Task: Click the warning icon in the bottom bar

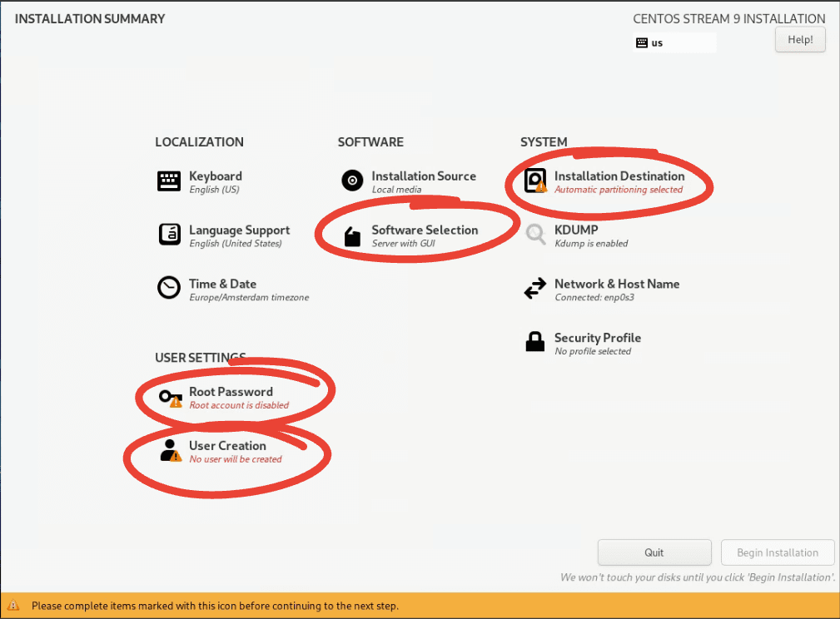Action: coord(12,606)
